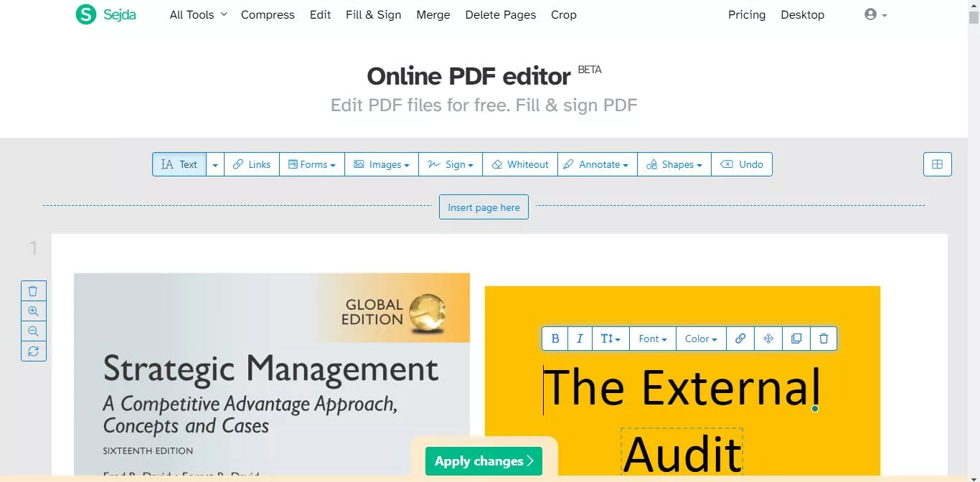
Task: Toggle italic formatting
Action: (x=579, y=338)
